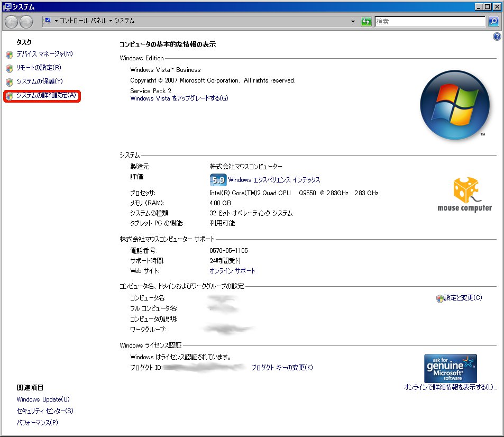Expand dropdown arrow before システム in breadcrumb
The height and width of the screenshot is (437, 504).
coord(111,21)
